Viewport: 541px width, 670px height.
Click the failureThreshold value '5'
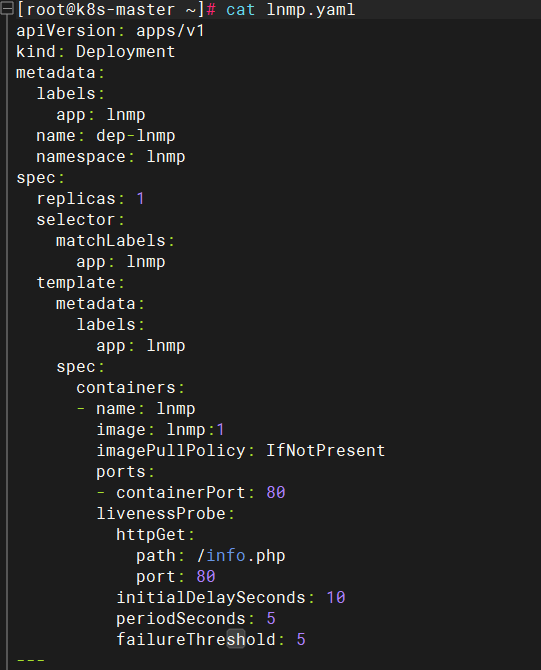[301, 640]
